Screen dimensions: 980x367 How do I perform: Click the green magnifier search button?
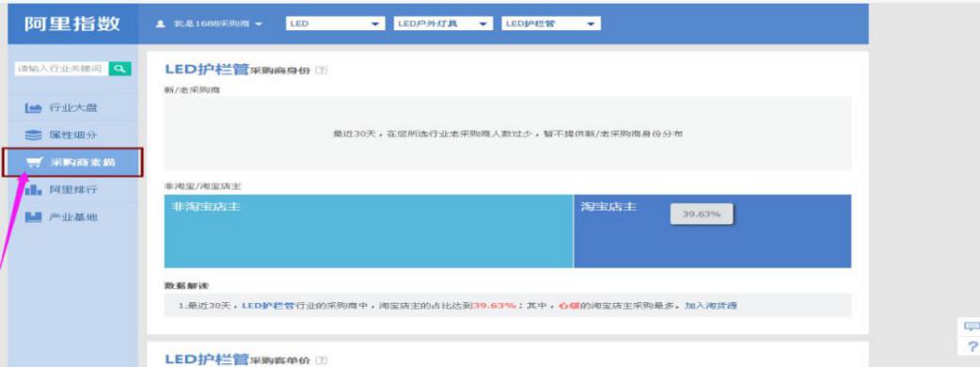(120, 69)
